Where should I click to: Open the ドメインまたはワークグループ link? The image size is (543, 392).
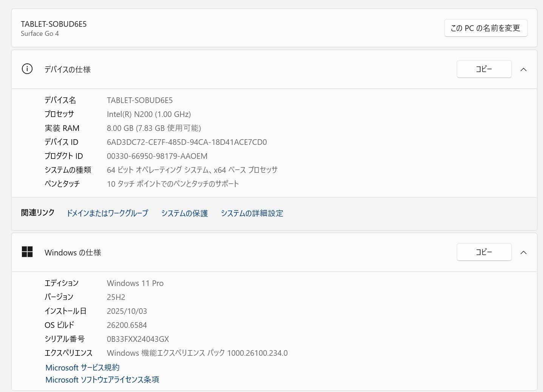pos(107,213)
